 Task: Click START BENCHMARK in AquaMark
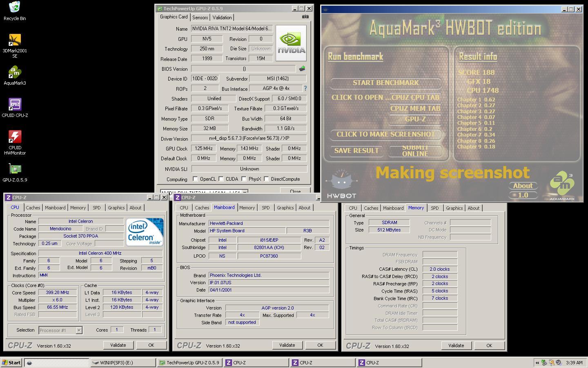pyautogui.click(x=386, y=83)
